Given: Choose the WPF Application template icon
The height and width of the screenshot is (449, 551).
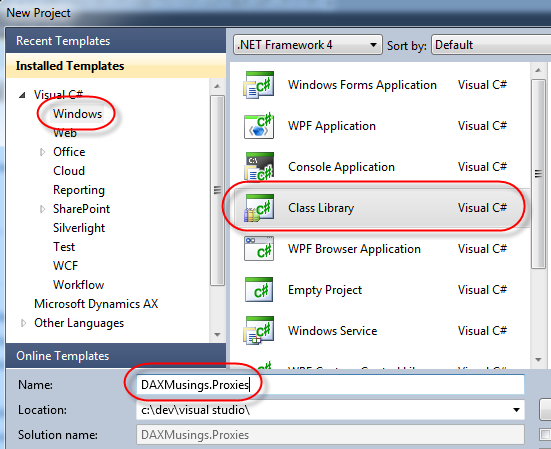Looking at the screenshot, I should [259, 126].
